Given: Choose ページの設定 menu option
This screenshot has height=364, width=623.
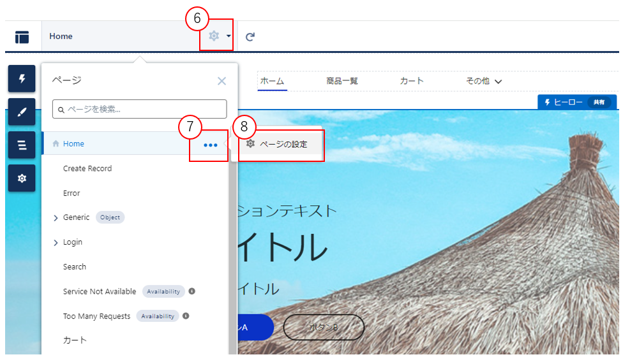Looking at the screenshot, I should coord(277,144).
